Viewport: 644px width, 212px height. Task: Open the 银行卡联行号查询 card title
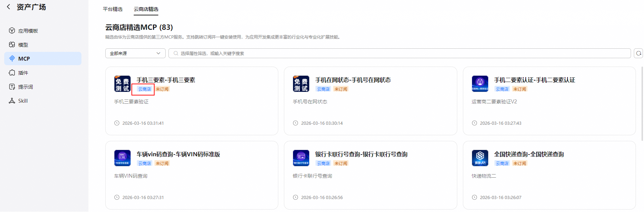click(361, 155)
